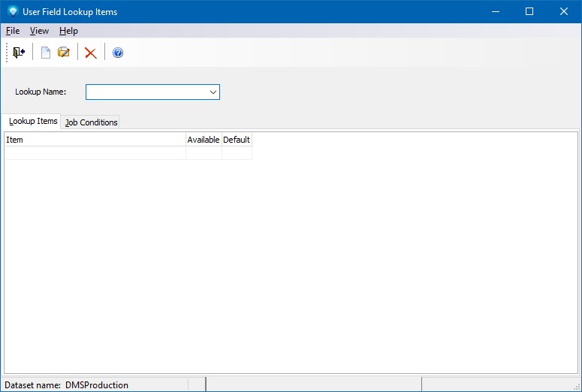Viewport: 582px width, 392px height.
Task: Click the Edit lookup icon in toolbar
Action: click(x=64, y=53)
